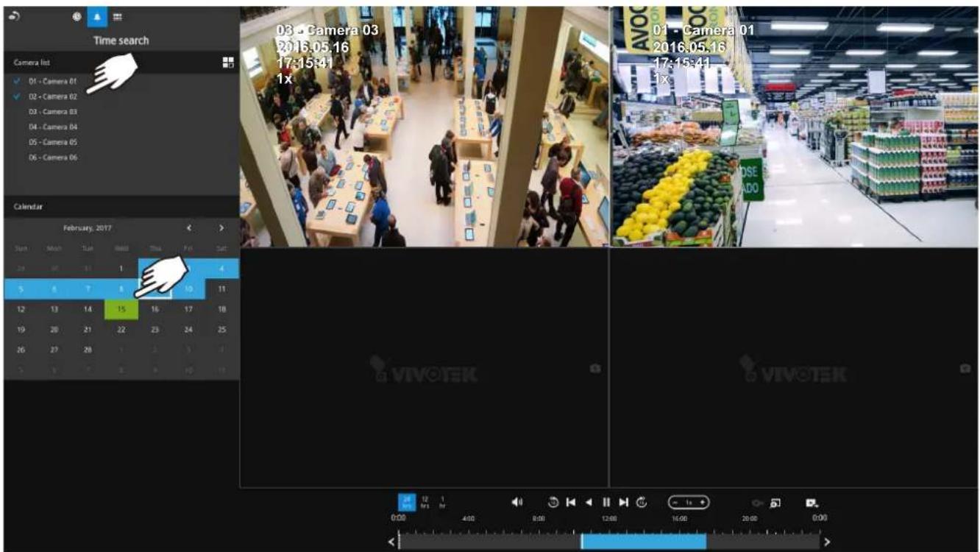This screenshot has width=980, height=552.
Task: Select February 4 in the calendar
Action: click(221, 269)
